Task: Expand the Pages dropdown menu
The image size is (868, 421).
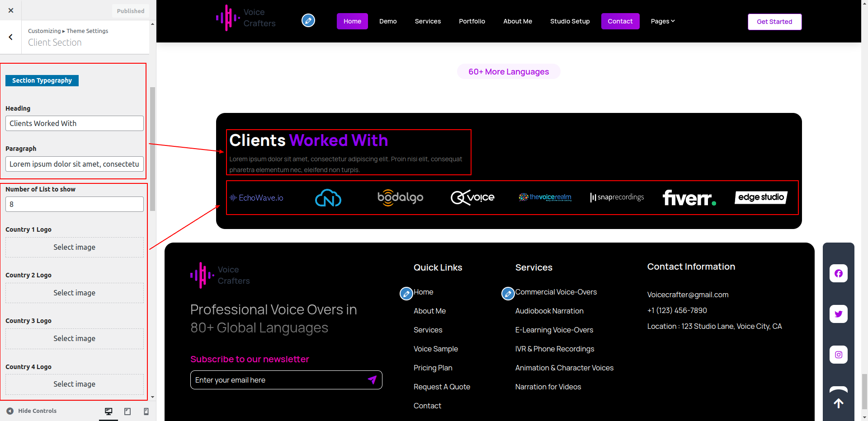Action: tap(662, 21)
